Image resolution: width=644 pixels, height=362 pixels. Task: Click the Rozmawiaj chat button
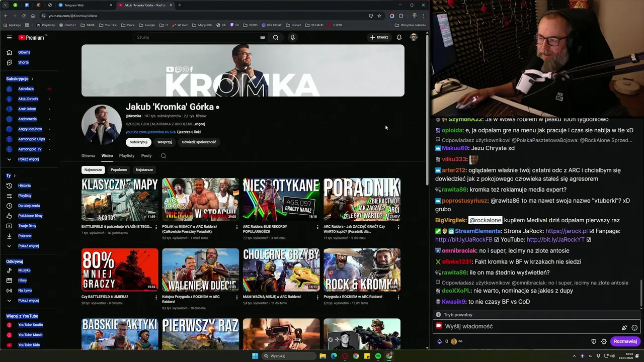(625, 341)
